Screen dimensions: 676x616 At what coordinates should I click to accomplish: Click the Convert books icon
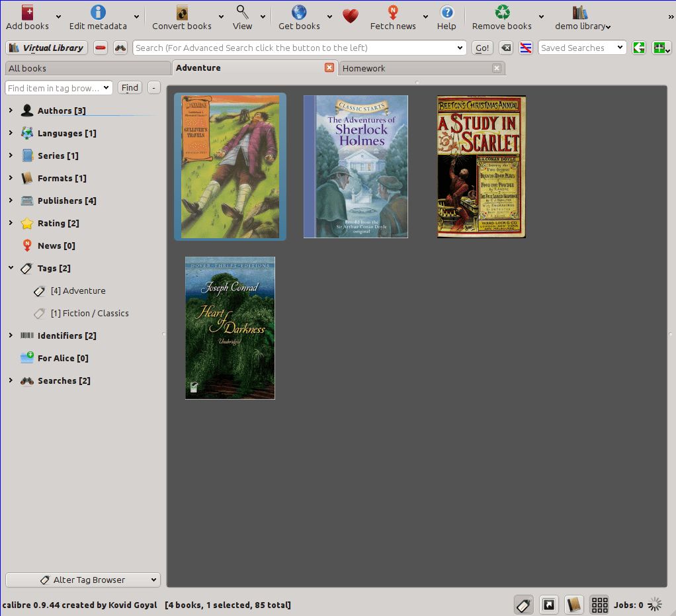[x=182, y=13]
